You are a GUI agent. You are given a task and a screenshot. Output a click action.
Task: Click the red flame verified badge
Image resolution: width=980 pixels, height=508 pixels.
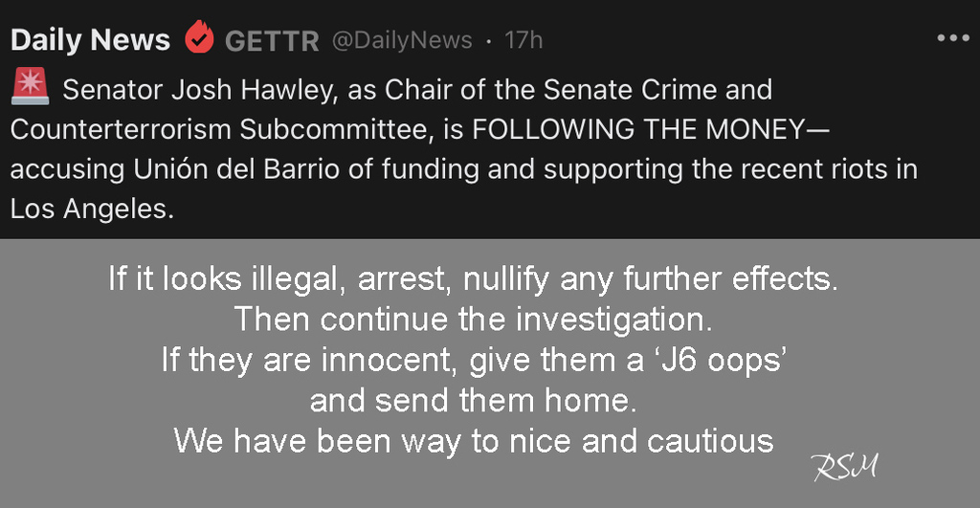(x=199, y=37)
